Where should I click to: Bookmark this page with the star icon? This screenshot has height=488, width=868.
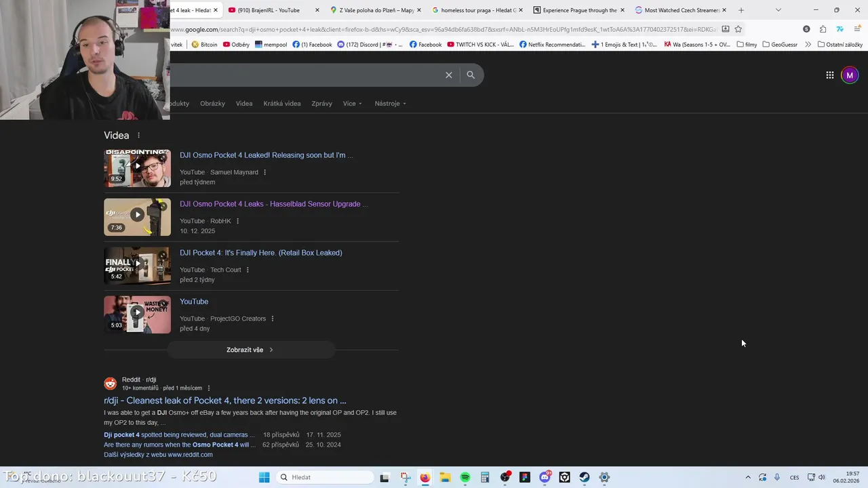pos(738,29)
